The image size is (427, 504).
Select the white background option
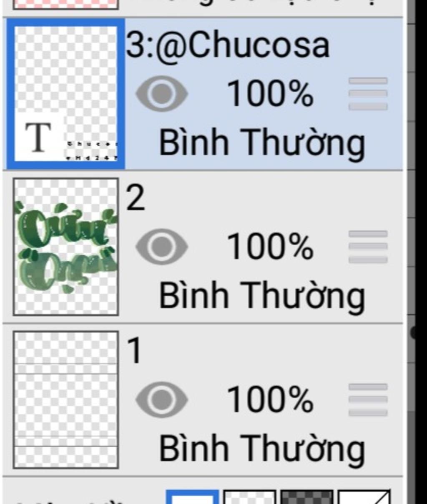point(192,497)
